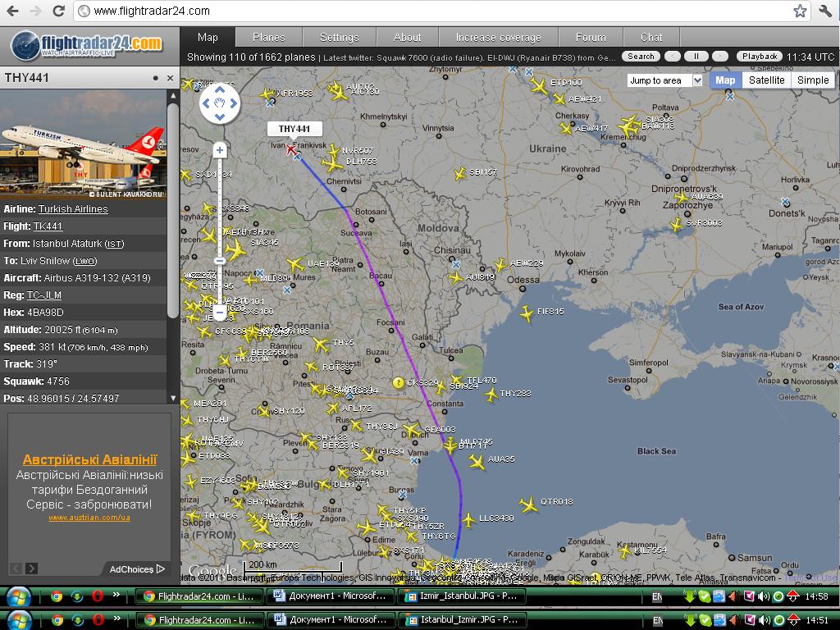The image size is (840, 630).
Task: Open the browser wrench settings menu
Action: pyautogui.click(x=825, y=11)
